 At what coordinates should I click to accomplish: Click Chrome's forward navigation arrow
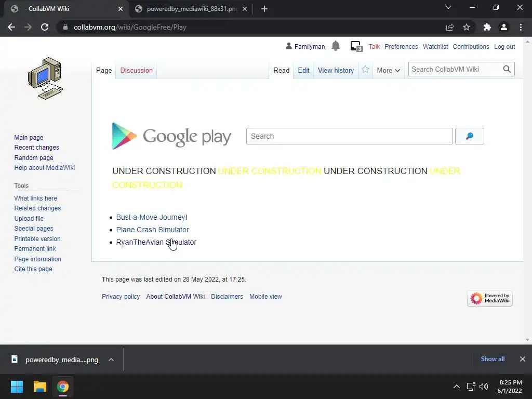[28, 27]
